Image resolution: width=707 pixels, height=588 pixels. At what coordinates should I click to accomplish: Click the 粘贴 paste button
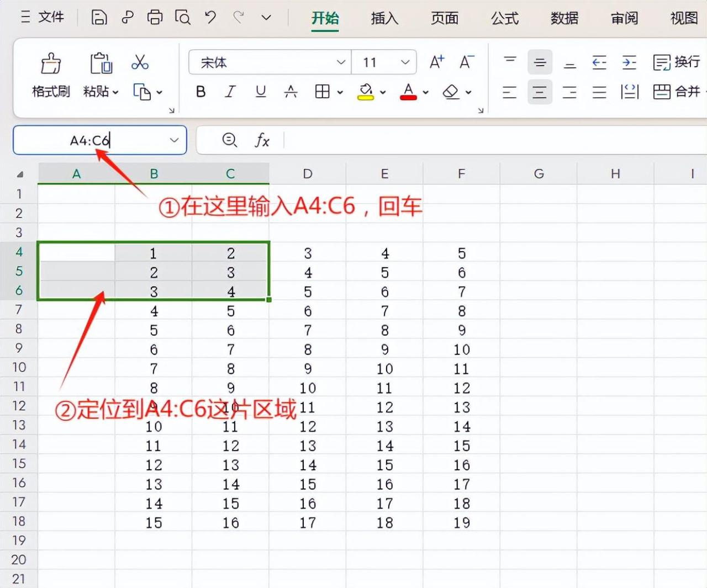[x=101, y=75]
